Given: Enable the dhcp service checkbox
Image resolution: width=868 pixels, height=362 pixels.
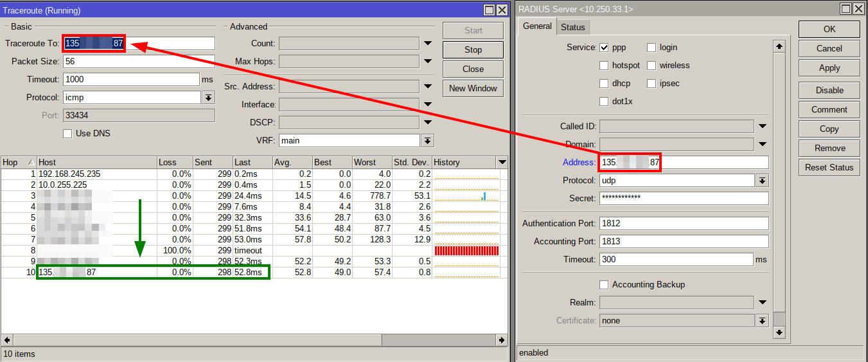Looking at the screenshot, I should 604,84.
